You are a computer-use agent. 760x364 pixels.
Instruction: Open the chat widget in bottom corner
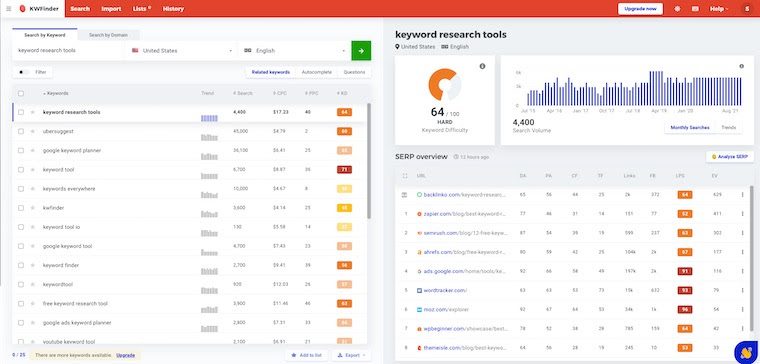coord(745,352)
